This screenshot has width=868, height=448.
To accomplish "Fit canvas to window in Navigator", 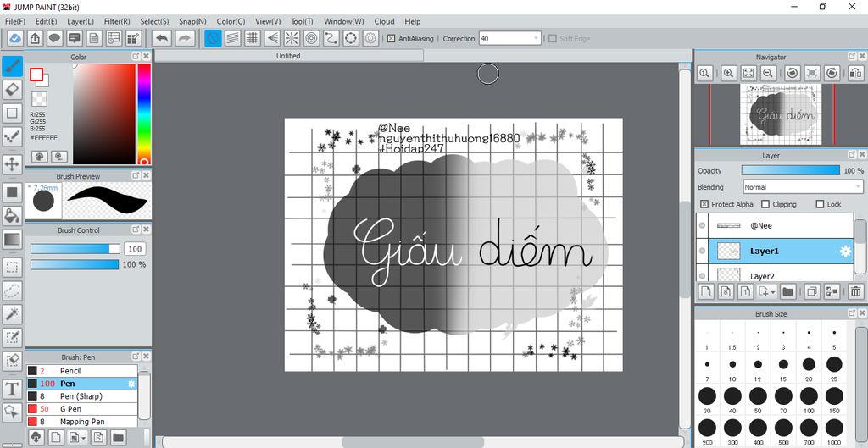I will pyautogui.click(x=748, y=73).
